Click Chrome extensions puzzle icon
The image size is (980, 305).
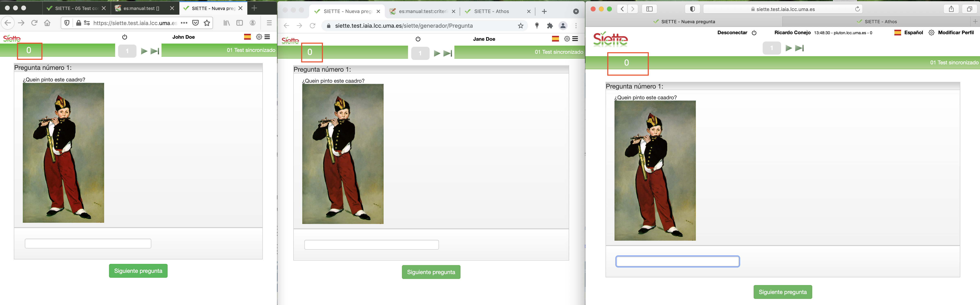click(x=550, y=26)
